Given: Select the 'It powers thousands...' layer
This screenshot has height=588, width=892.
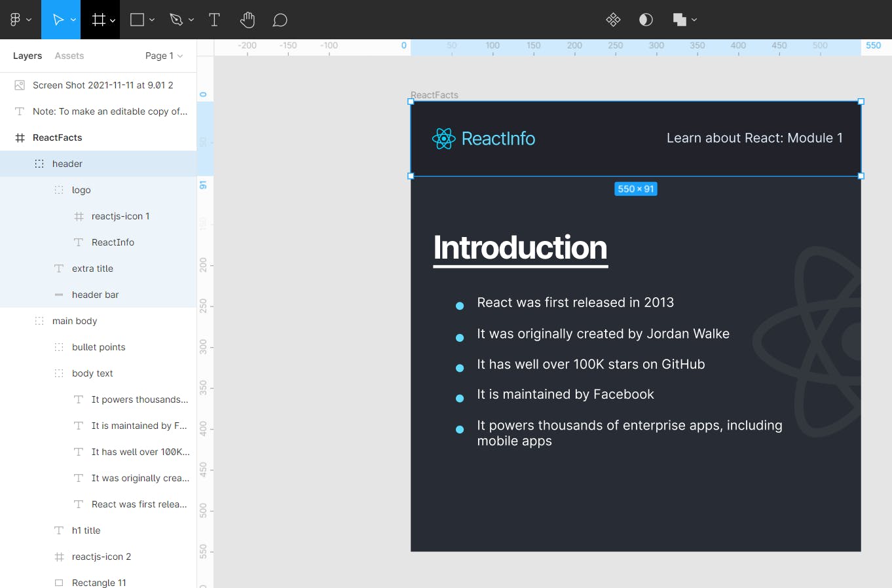Looking at the screenshot, I should pyautogui.click(x=98, y=399).
